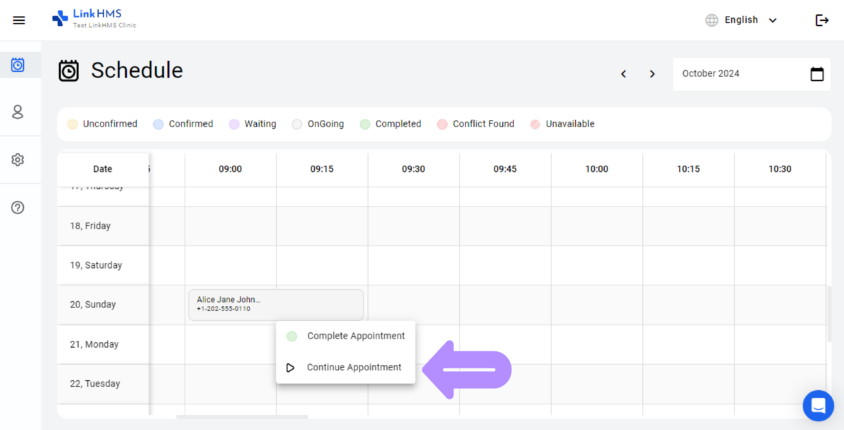Screen dimensions: 844x430
Task: Click the calendar icon in date field
Action: pyautogui.click(x=816, y=74)
